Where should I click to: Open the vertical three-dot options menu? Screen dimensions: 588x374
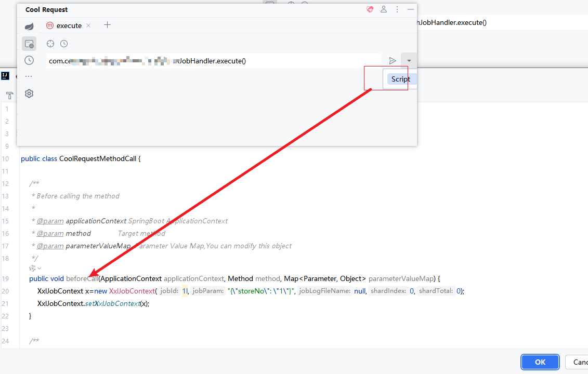[x=397, y=9]
